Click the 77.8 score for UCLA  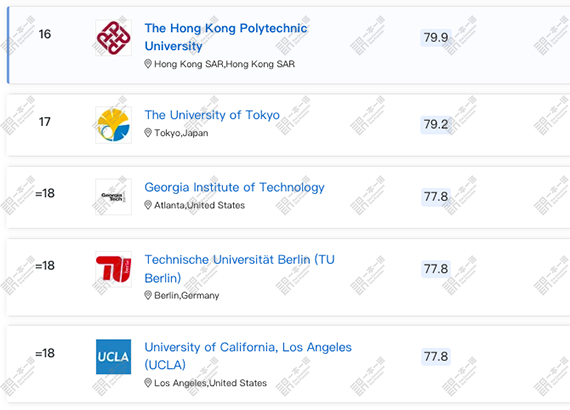pos(436,357)
